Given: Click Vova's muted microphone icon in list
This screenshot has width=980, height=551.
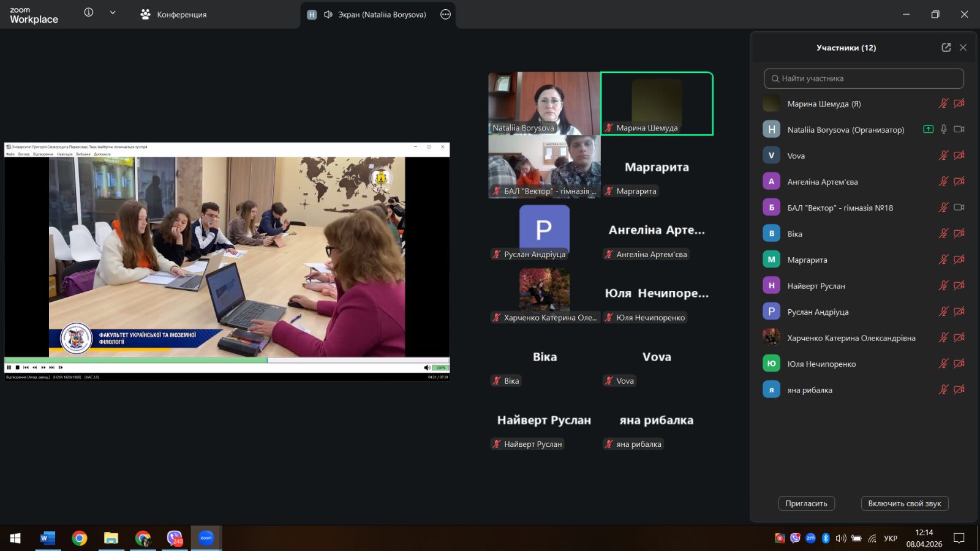Looking at the screenshot, I should 943,156.
